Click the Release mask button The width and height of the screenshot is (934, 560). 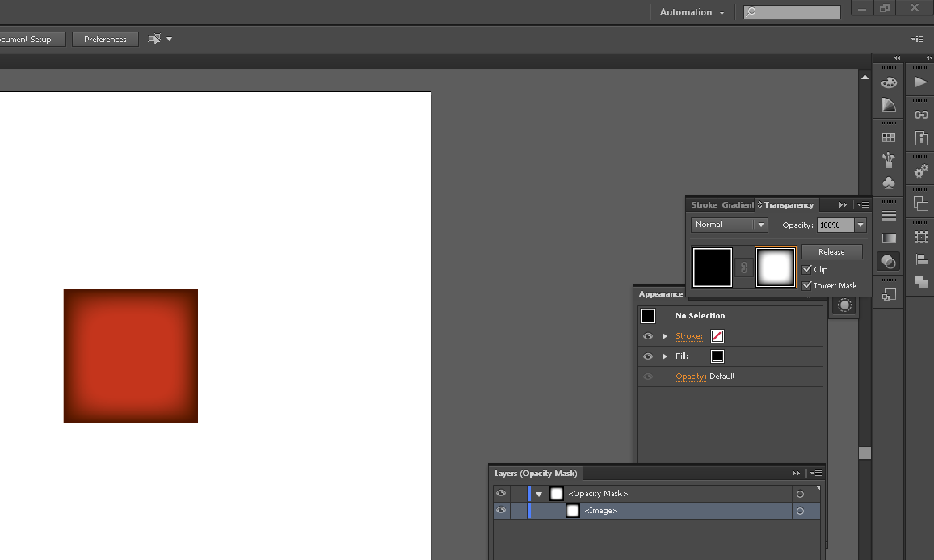pos(831,252)
